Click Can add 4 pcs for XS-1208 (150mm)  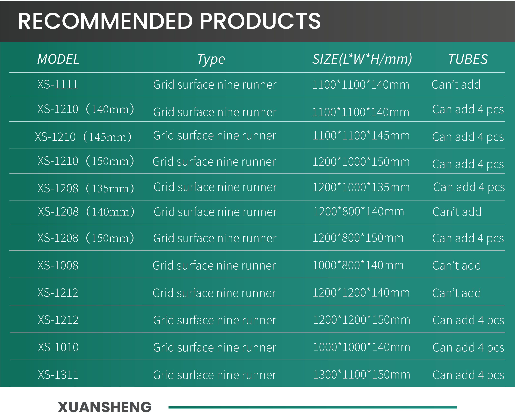click(468, 238)
